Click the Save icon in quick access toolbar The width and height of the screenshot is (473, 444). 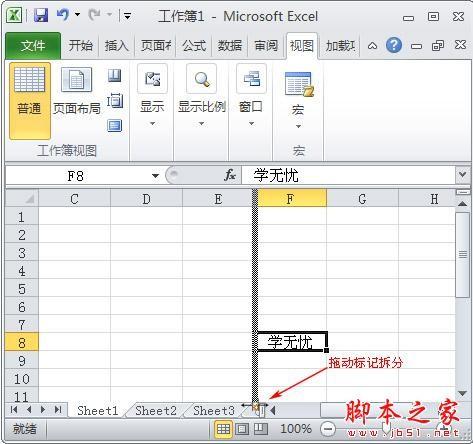click(x=41, y=15)
